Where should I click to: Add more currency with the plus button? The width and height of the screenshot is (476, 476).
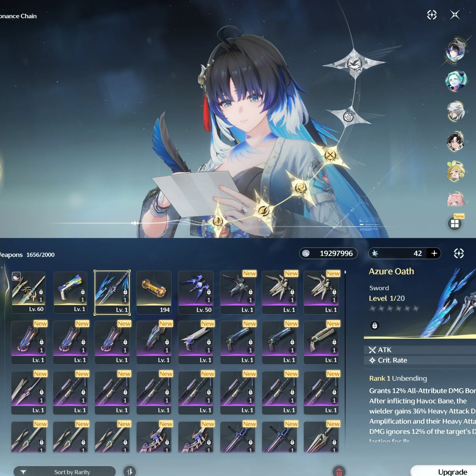point(434,253)
